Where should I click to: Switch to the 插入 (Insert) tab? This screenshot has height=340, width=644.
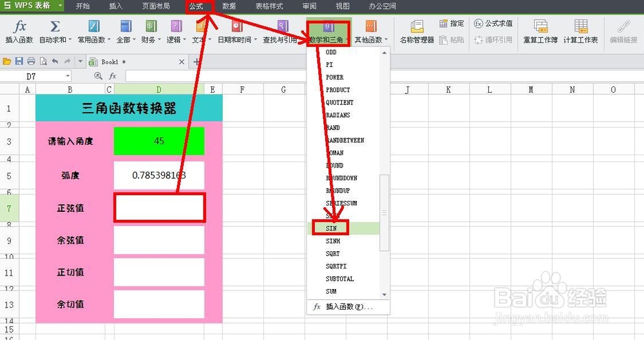coord(116,6)
